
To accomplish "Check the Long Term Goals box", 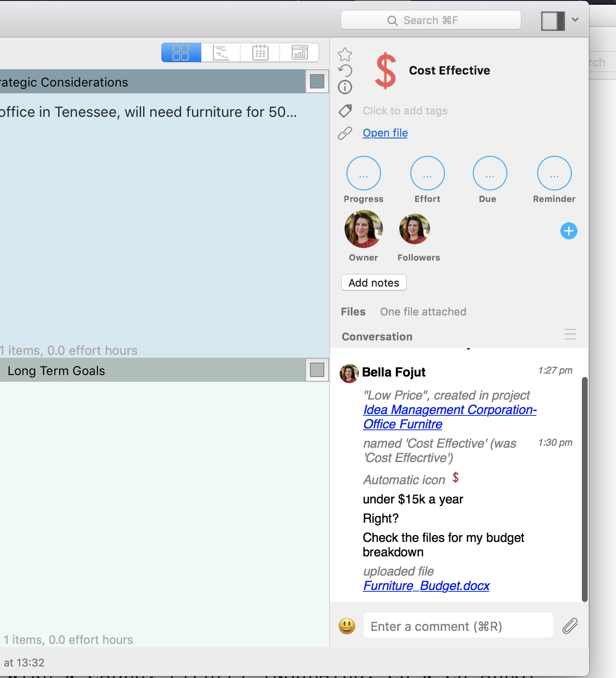I will [317, 370].
